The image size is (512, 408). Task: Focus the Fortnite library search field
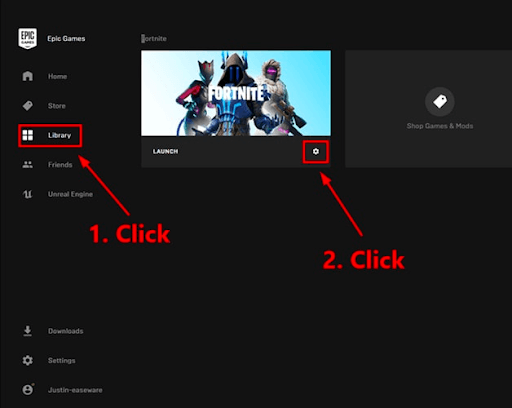pos(154,38)
